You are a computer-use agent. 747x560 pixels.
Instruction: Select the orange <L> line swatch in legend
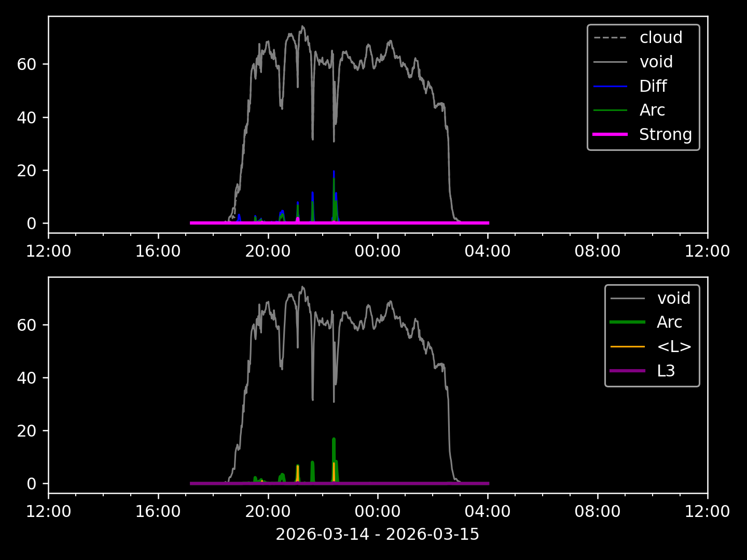pyautogui.click(x=628, y=346)
